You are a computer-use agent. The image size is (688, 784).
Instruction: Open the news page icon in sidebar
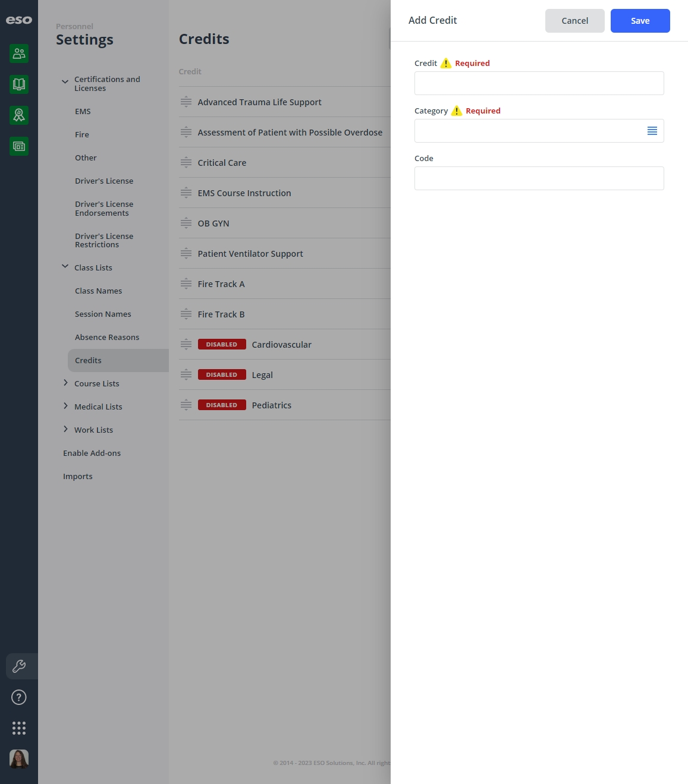19,146
